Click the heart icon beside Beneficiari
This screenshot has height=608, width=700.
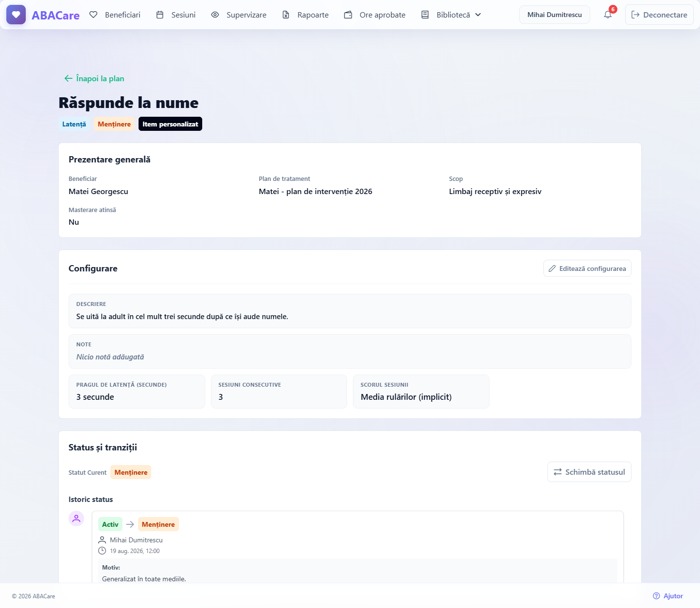pos(94,15)
